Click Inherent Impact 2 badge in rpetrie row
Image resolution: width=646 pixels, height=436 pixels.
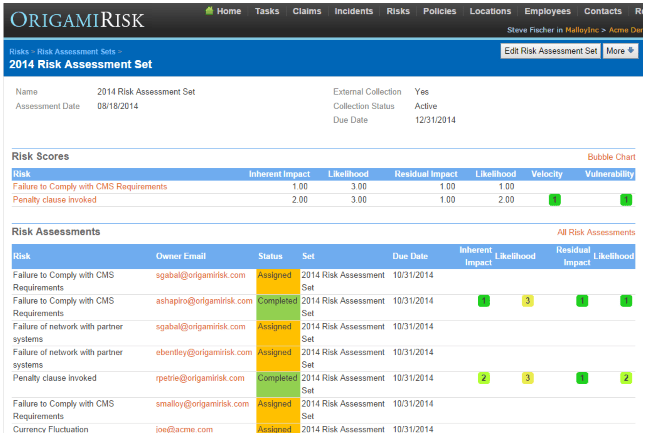point(484,378)
